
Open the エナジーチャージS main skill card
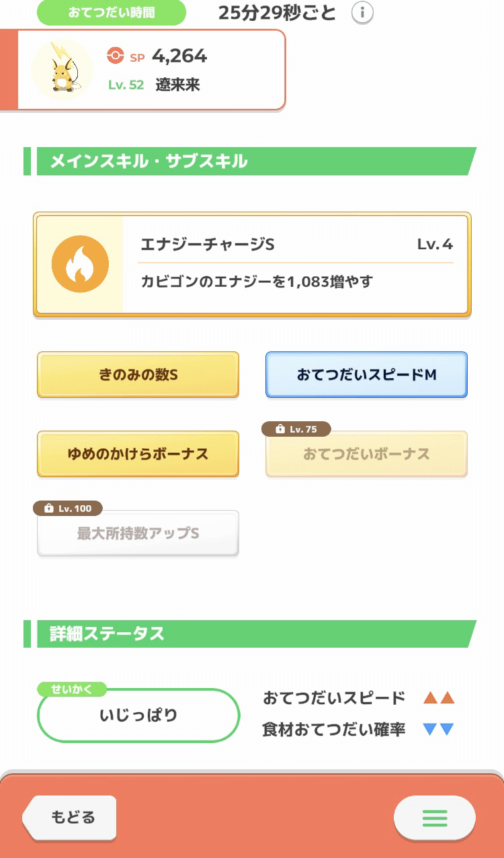[x=251, y=263]
